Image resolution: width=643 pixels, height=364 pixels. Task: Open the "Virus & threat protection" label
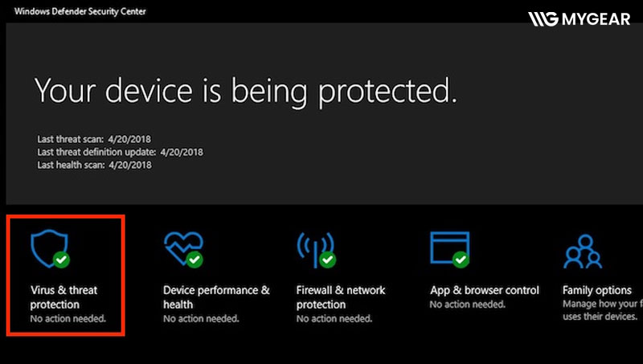click(x=63, y=297)
